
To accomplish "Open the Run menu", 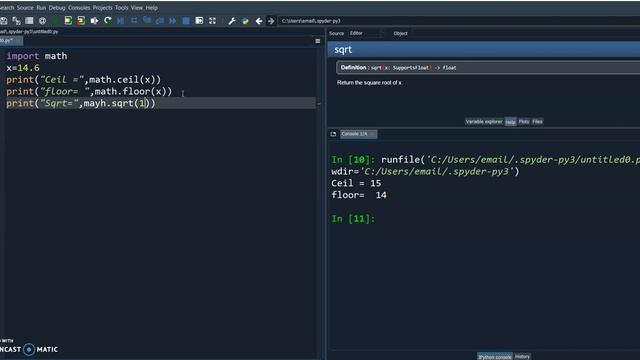I will [41, 8].
